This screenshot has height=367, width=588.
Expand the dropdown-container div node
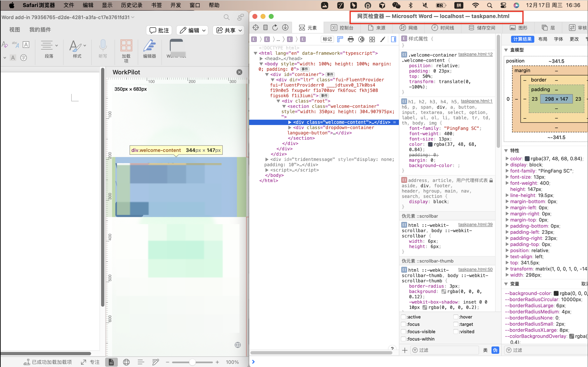click(x=290, y=127)
